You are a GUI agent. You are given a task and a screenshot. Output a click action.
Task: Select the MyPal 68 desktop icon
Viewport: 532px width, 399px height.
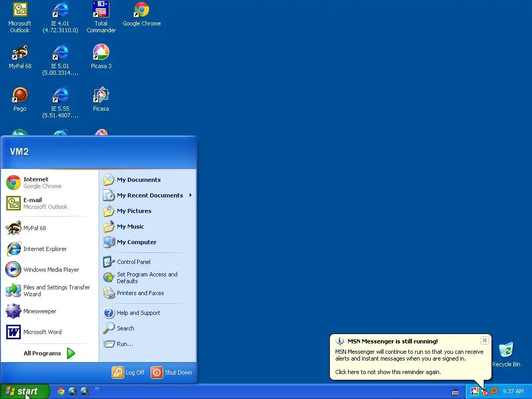pos(20,57)
